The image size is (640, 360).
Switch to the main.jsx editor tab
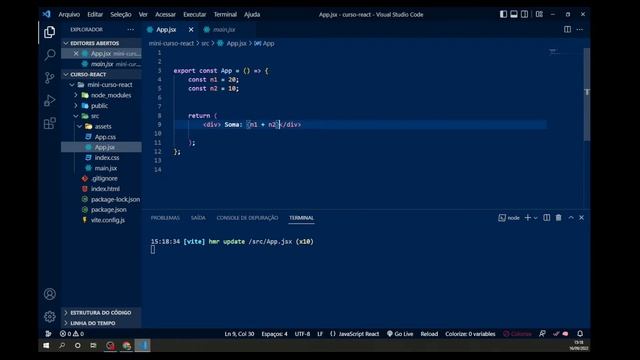coord(224,29)
